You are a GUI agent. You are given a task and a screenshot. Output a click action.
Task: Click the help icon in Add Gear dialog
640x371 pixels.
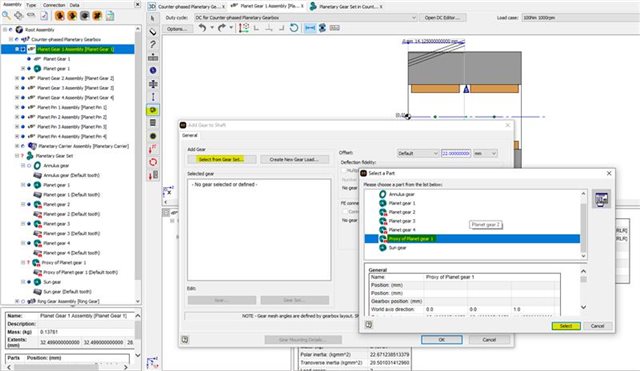click(x=185, y=340)
